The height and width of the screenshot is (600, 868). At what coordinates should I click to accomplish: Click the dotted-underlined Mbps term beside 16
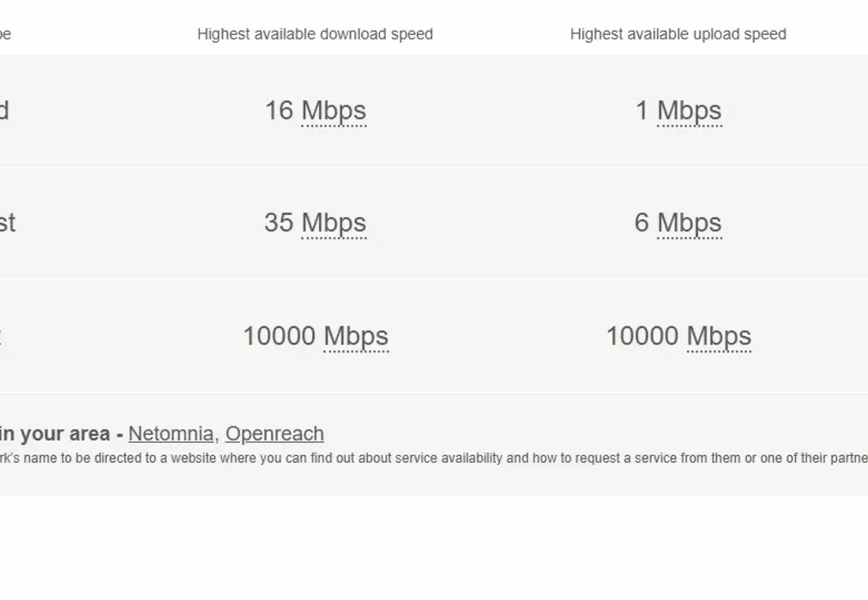(x=333, y=111)
